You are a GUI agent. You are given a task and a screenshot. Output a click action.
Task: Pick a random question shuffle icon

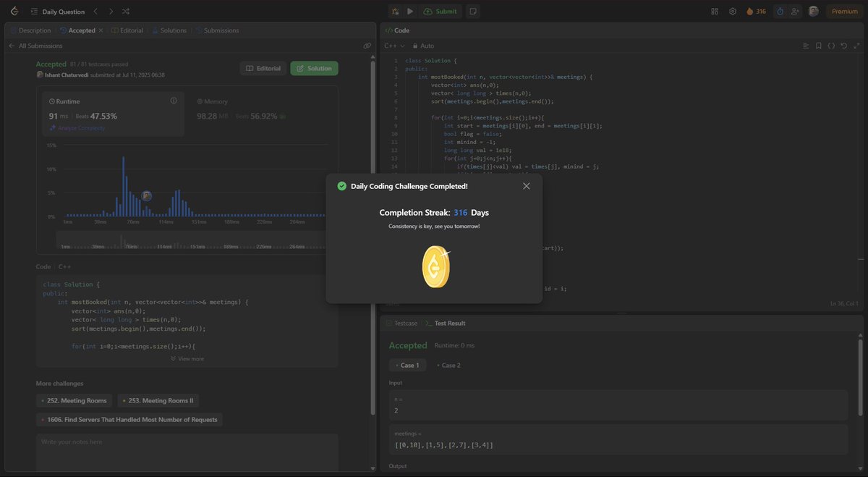coord(126,12)
